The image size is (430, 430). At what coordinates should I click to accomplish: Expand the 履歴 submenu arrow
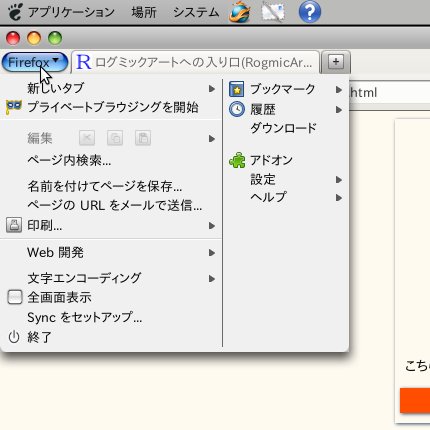339,110
